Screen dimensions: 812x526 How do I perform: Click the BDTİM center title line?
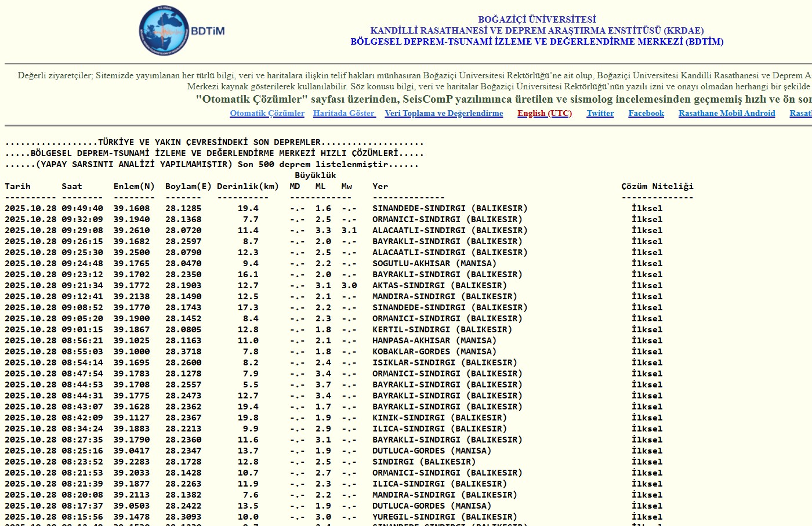click(x=536, y=41)
